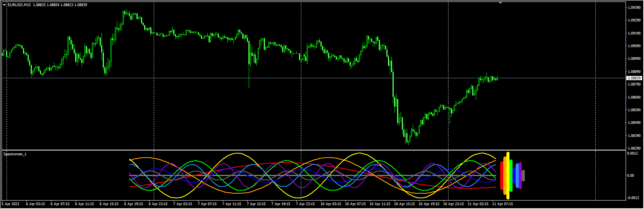The width and height of the screenshot is (644, 209).
Task: Click the green spectrum bar
Action: pos(511,176)
